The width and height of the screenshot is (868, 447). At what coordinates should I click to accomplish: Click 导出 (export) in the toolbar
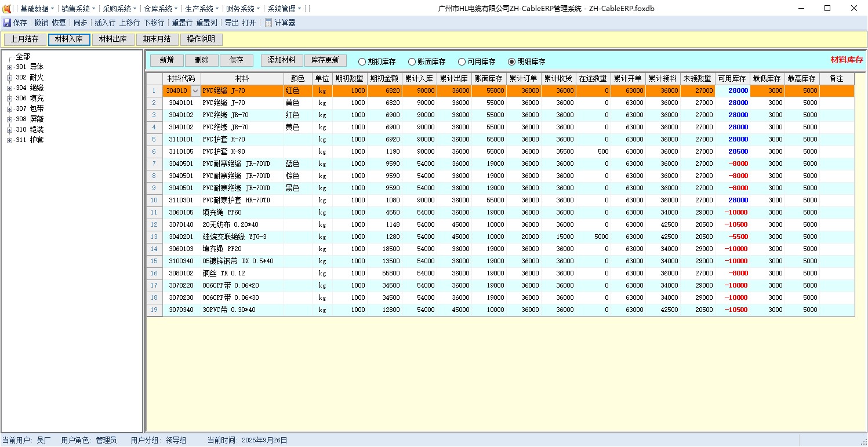pos(231,23)
